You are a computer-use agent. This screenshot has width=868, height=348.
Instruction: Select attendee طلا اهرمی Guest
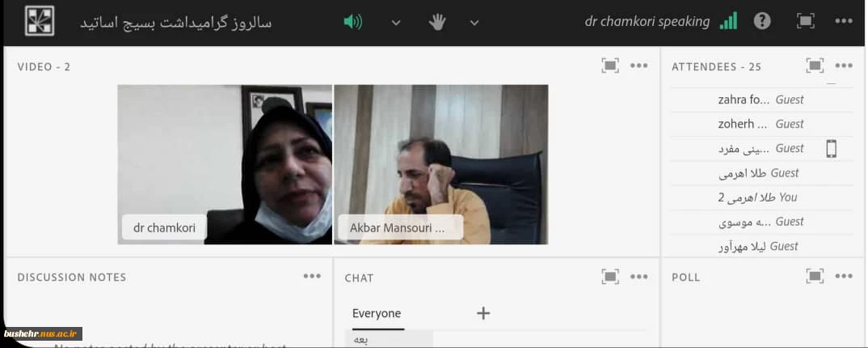tap(761, 173)
